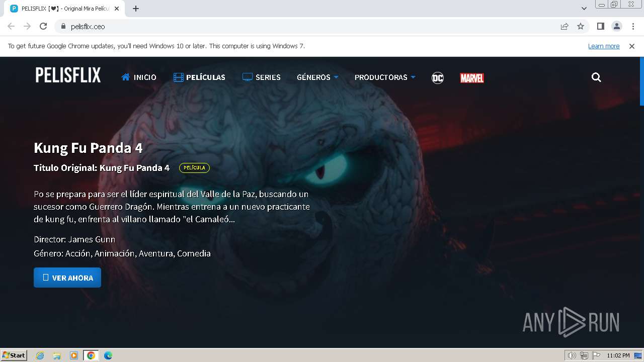The height and width of the screenshot is (362, 644).
Task: Click the browser Forward arrow
Action: point(27,26)
